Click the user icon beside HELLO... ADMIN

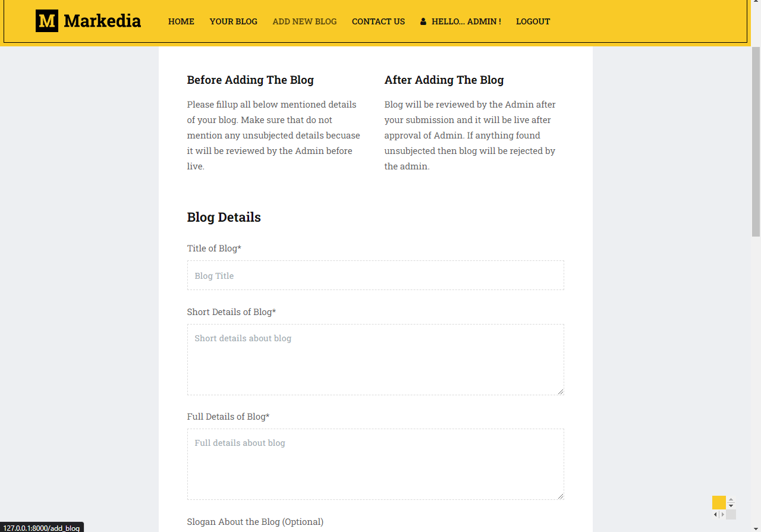[x=423, y=21]
